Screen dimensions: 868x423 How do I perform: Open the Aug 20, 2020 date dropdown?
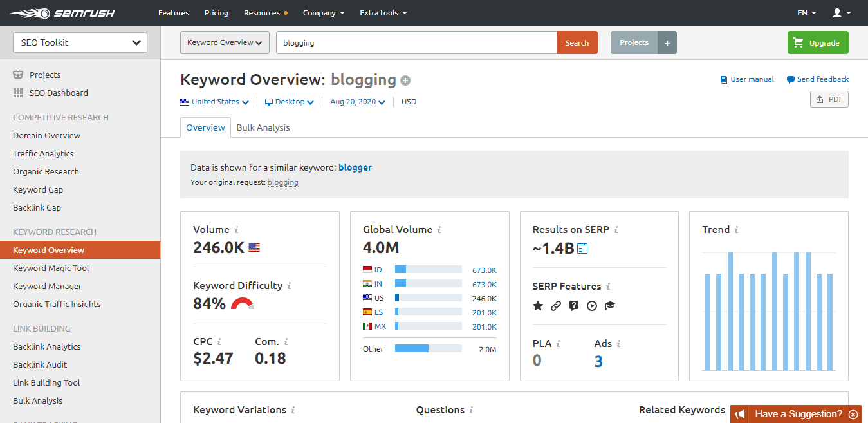[357, 102]
